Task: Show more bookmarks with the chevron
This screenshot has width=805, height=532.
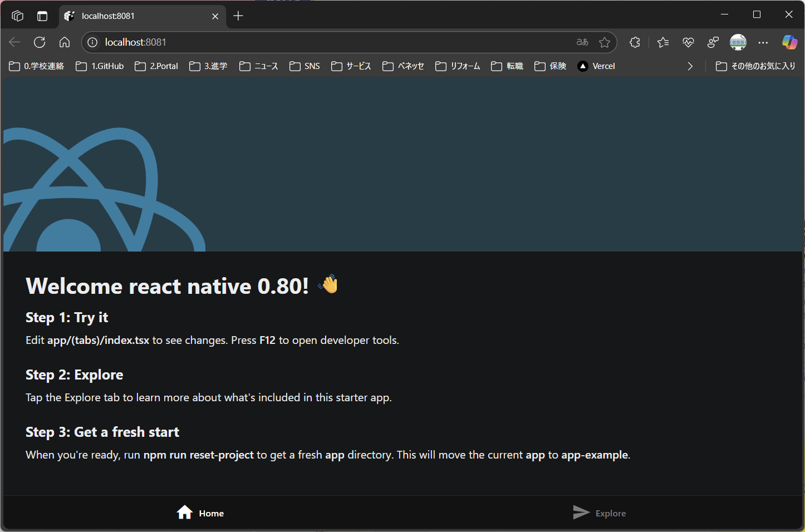Action: pyautogui.click(x=690, y=66)
